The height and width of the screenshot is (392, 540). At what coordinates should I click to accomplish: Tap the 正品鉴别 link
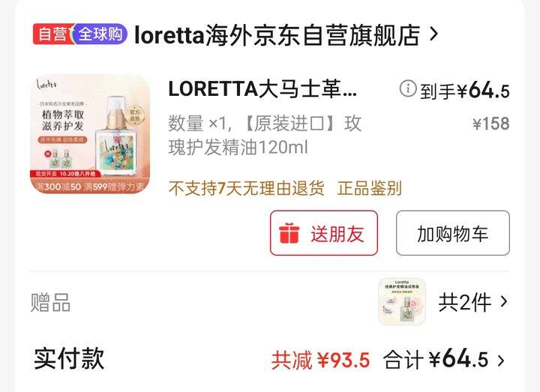[370, 188]
